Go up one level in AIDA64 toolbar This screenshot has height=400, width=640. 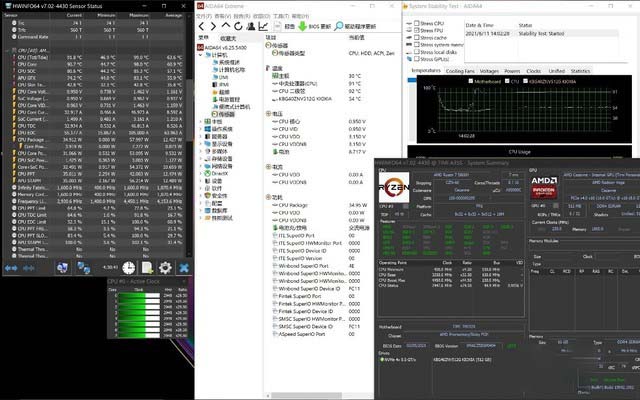click(226, 26)
